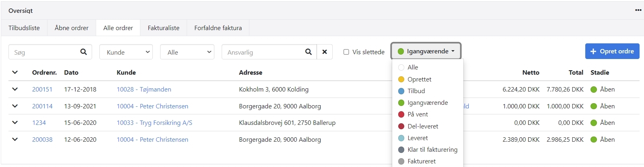
Task: Sort by the Stadie column header
Action: point(600,73)
